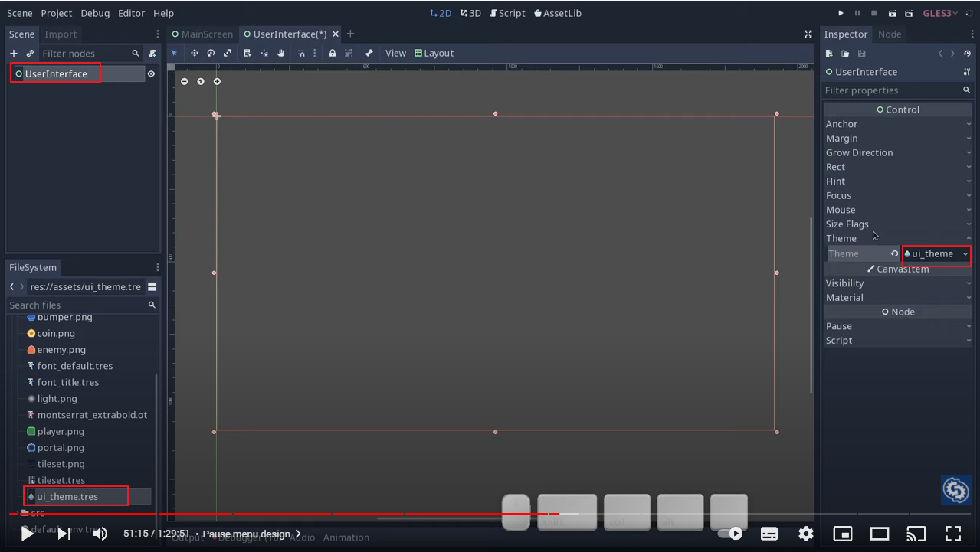Image resolution: width=980 pixels, height=552 pixels.
Task: Play the current scene
Action: coord(891,13)
